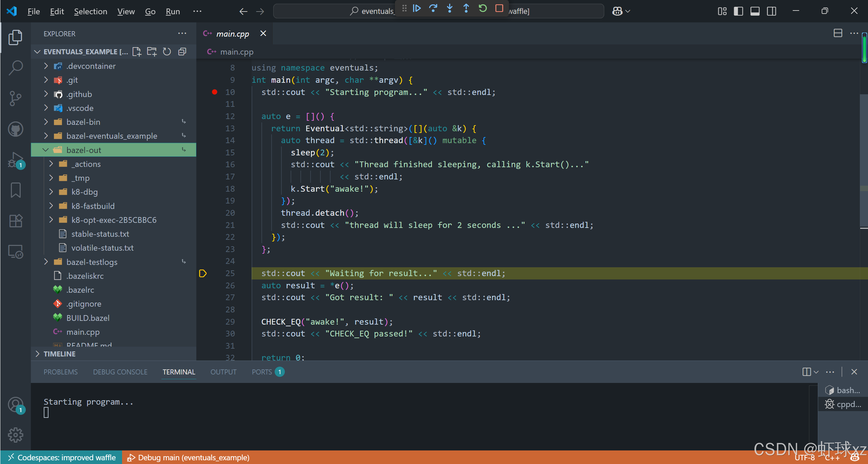The height and width of the screenshot is (464, 868).
Task: Split the editor using the layout icon
Action: (x=838, y=33)
